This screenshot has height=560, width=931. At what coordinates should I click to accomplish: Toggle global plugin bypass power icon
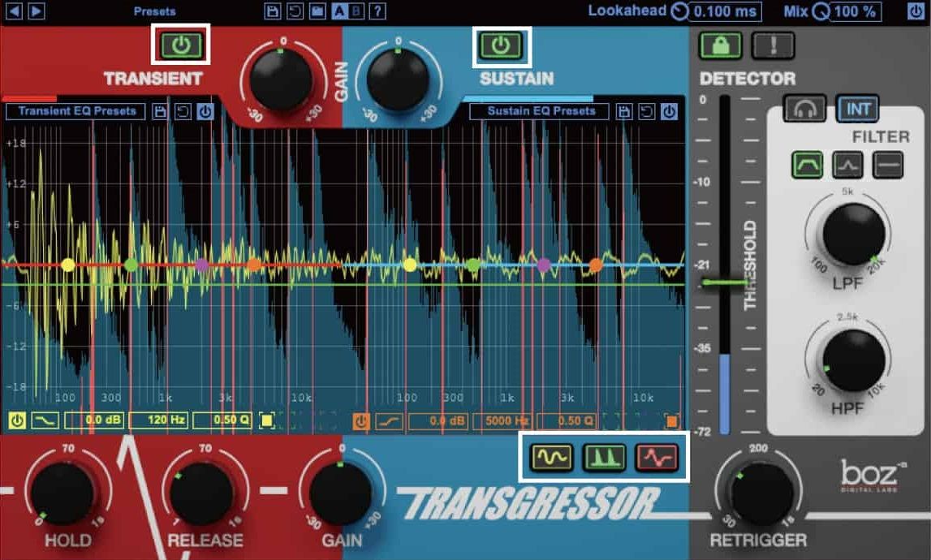pos(916,11)
